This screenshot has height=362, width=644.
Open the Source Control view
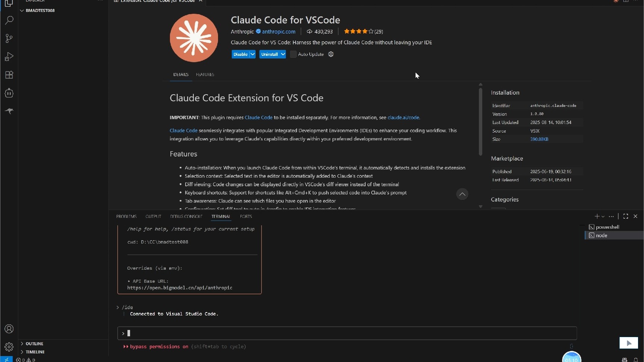click(x=9, y=38)
